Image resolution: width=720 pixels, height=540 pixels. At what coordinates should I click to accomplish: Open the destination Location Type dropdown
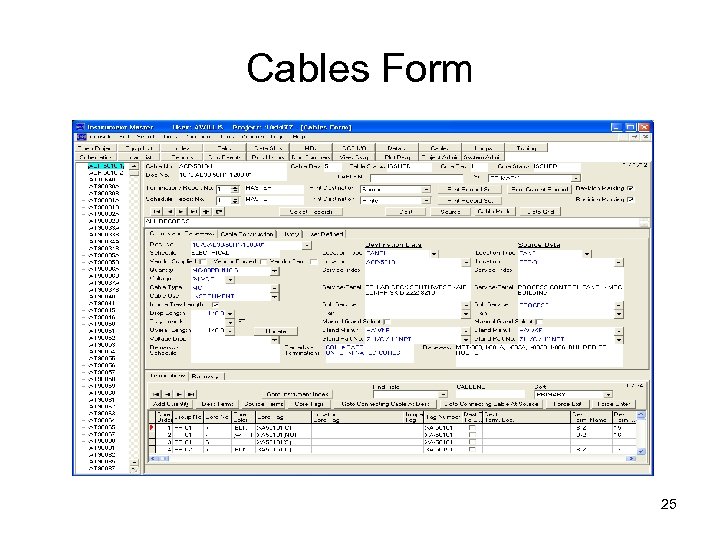434,253
